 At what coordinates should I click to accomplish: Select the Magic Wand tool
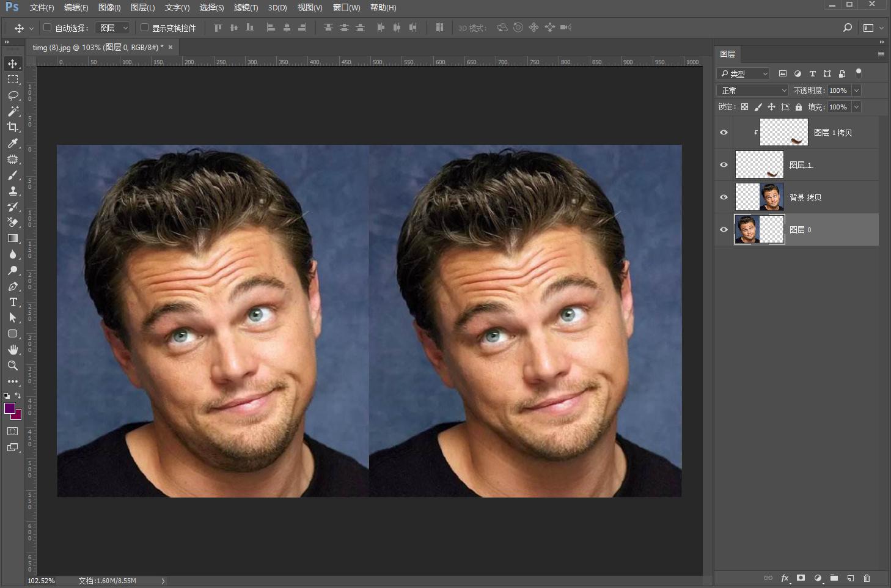(12, 111)
